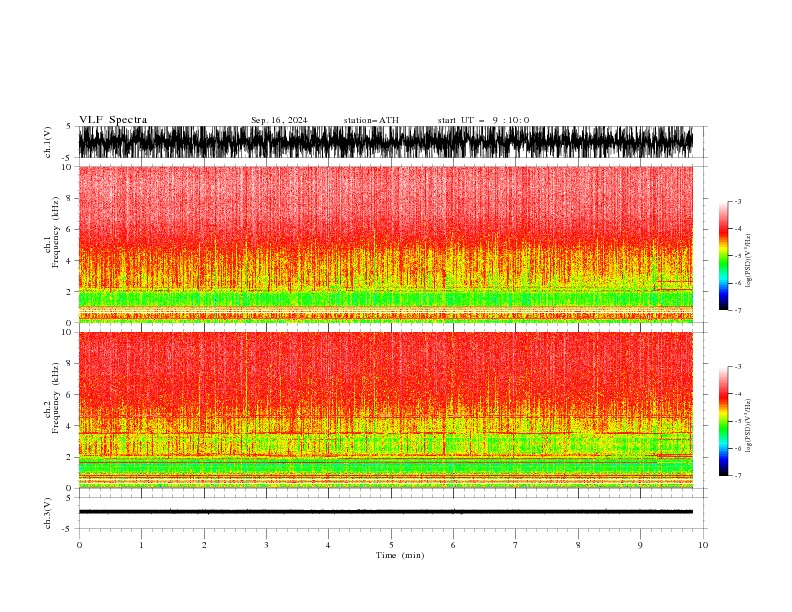This screenshot has width=792, height=612.
Task: Click the ch.1 color bar log(PSD) label
Action: [749, 261]
